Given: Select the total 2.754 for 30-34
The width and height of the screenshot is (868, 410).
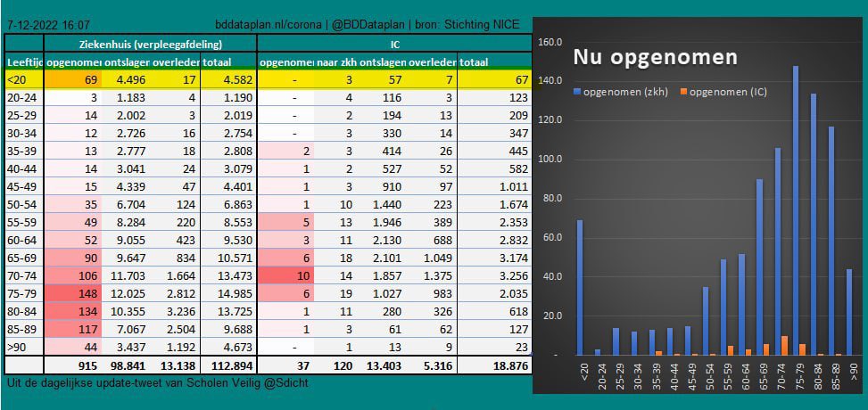Looking at the screenshot, I should tap(236, 134).
